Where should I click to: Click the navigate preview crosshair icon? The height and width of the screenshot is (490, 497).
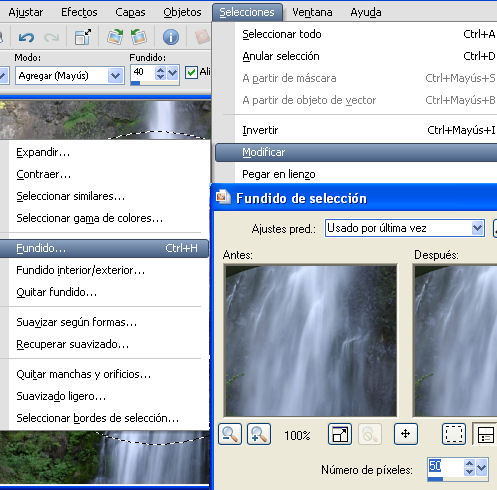tap(405, 434)
